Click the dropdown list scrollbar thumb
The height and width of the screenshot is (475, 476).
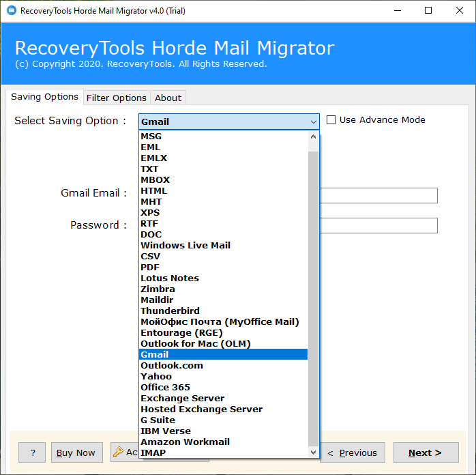coord(313,299)
